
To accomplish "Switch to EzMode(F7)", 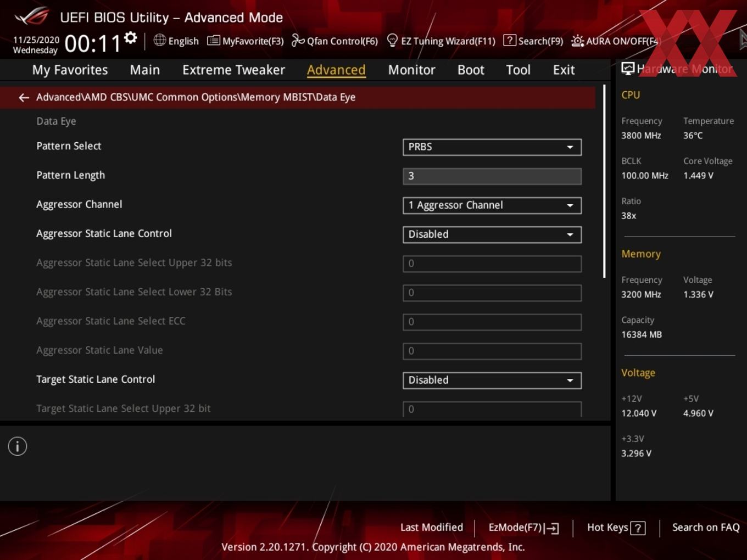I will tap(523, 528).
